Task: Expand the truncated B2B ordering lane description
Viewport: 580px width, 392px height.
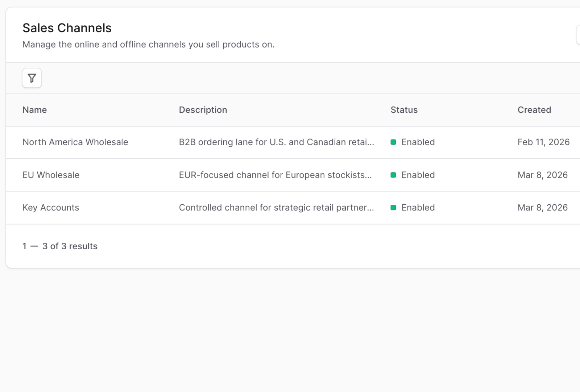Action: [x=276, y=142]
